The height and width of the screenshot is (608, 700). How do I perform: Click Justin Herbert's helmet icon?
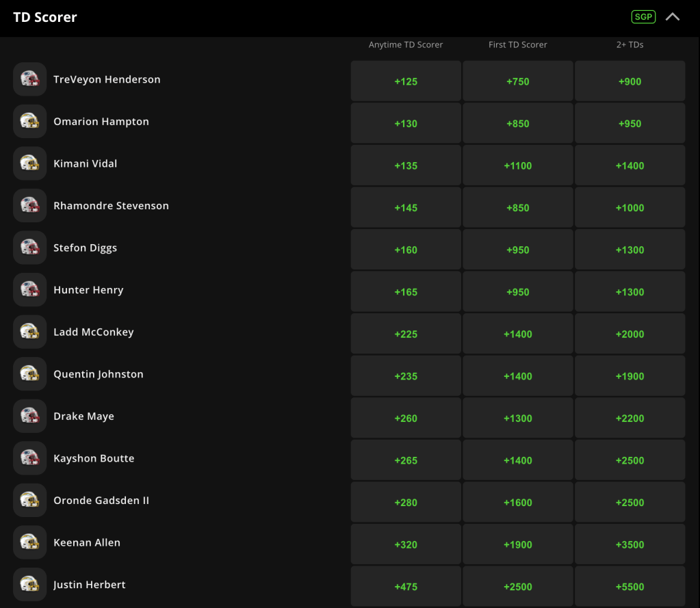click(x=30, y=584)
